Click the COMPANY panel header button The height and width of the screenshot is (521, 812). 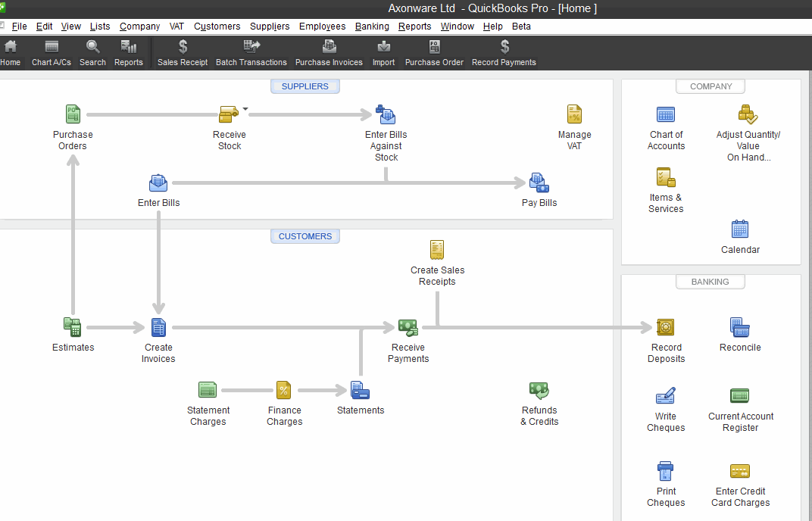[710, 86]
